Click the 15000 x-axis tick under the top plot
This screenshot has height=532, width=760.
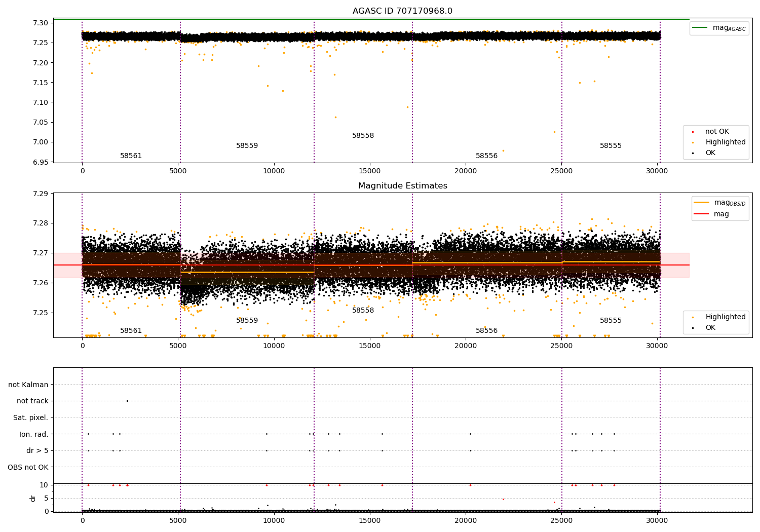click(x=370, y=171)
